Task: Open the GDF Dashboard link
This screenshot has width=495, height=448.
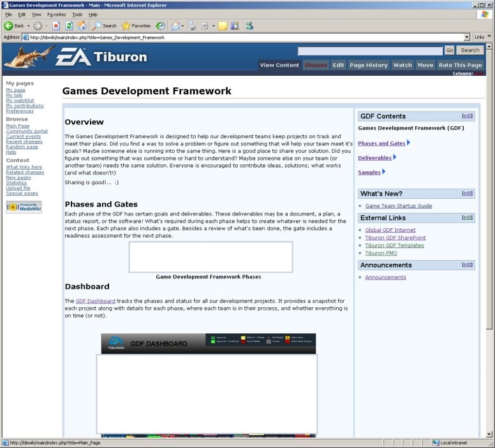Action: [x=95, y=301]
